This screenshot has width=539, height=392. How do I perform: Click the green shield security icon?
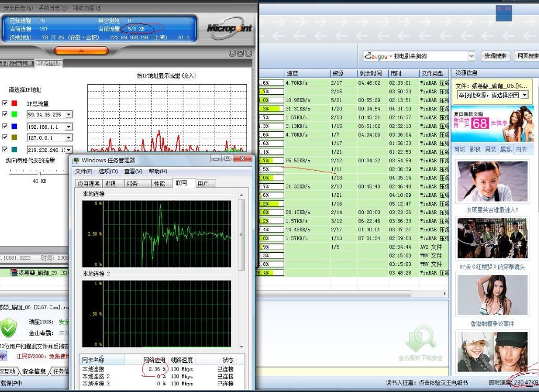click(x=8, y=327)
